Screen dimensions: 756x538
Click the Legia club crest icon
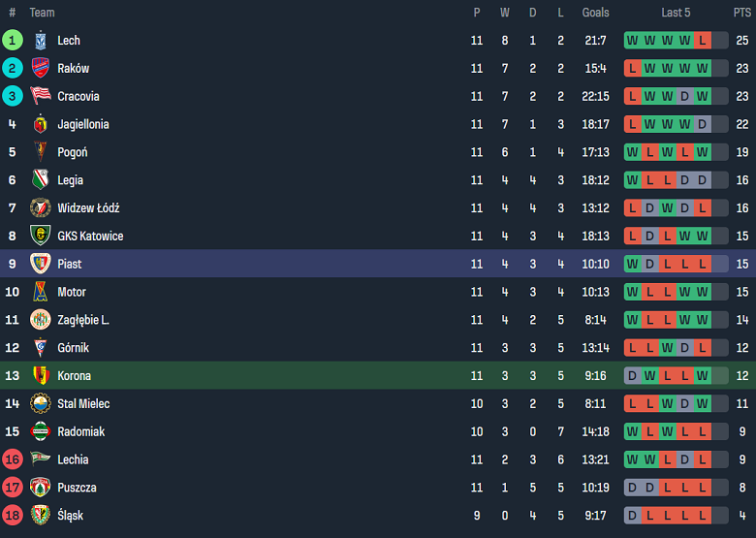tap(40, 180)
